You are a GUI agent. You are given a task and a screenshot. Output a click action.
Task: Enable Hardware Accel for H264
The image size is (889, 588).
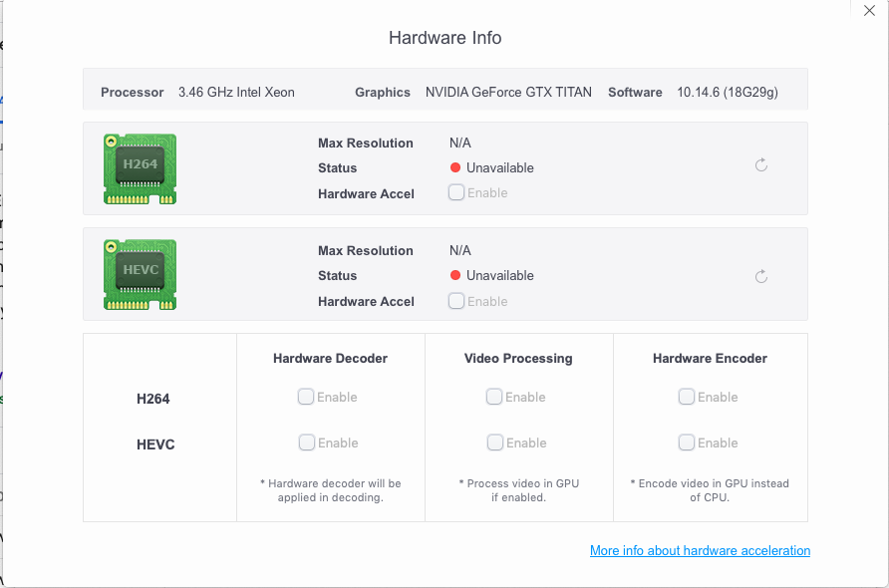click(456, 192)
